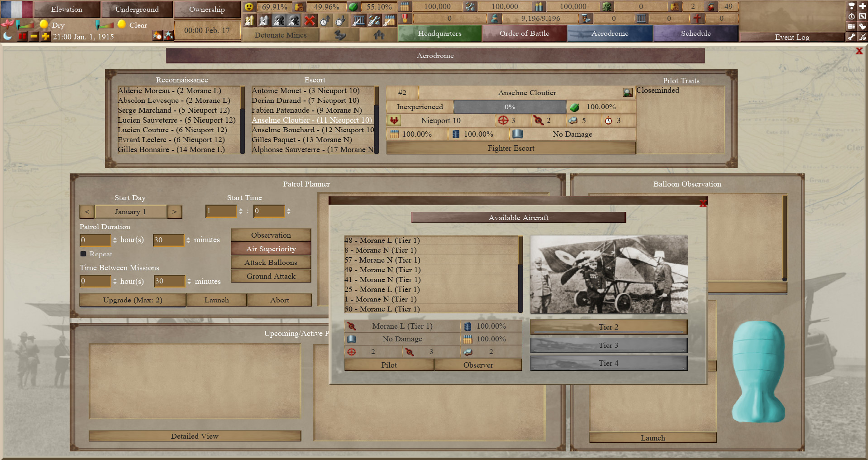Open Anselme Cloutier's pilot portrait icon

pyautogui.click(x=627, y=92)
